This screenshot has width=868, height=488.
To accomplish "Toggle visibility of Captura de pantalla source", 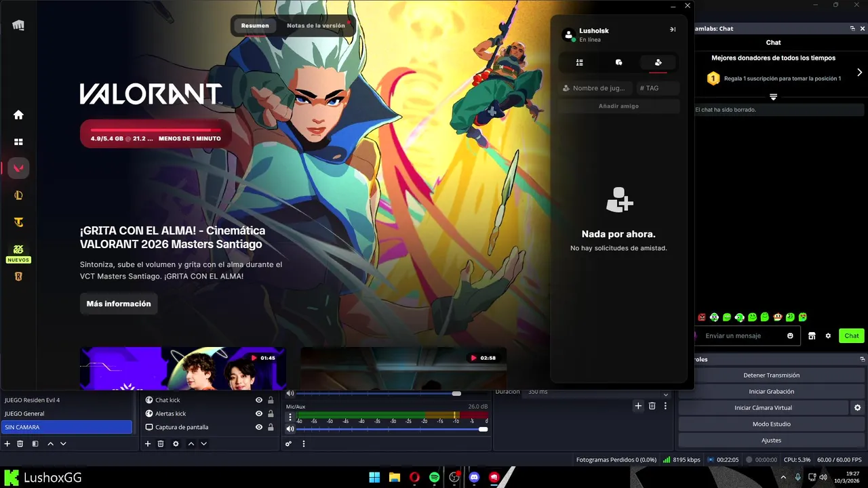I will coord(258,427).
